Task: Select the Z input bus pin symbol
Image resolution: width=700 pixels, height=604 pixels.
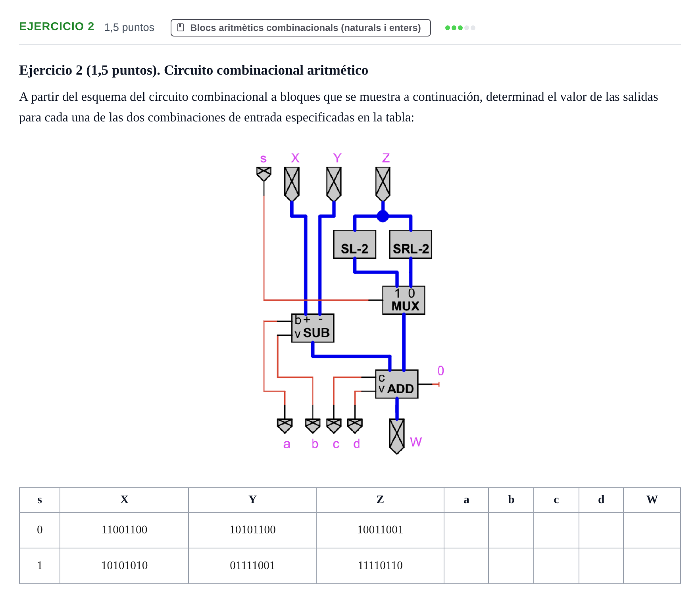Action: coord(383,184)
